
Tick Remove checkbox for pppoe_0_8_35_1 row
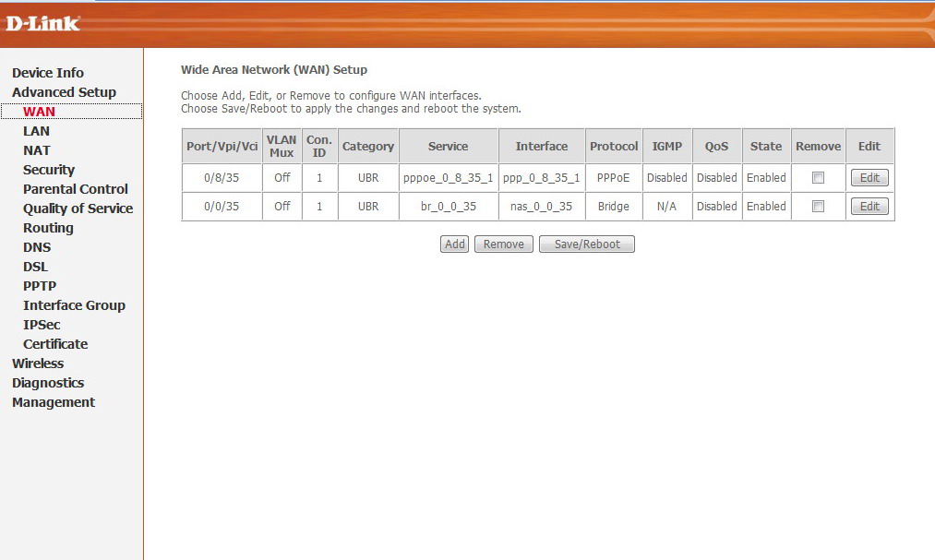pos(818,178)
